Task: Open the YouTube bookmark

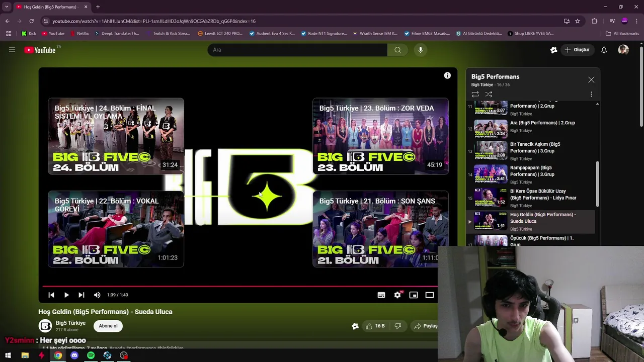Action: tap(53, 34)
